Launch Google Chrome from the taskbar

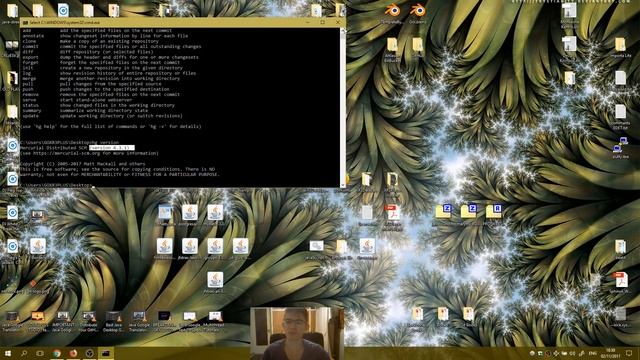coord(56,353)
